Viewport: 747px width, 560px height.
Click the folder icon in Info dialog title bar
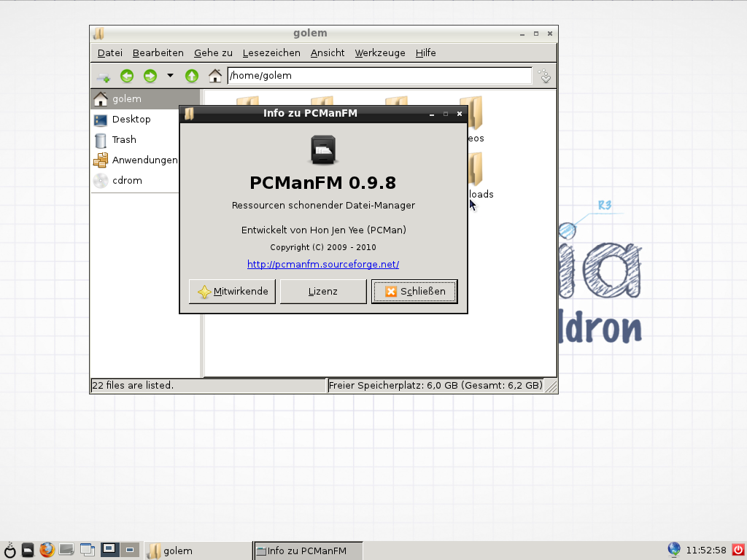(189, 114)
